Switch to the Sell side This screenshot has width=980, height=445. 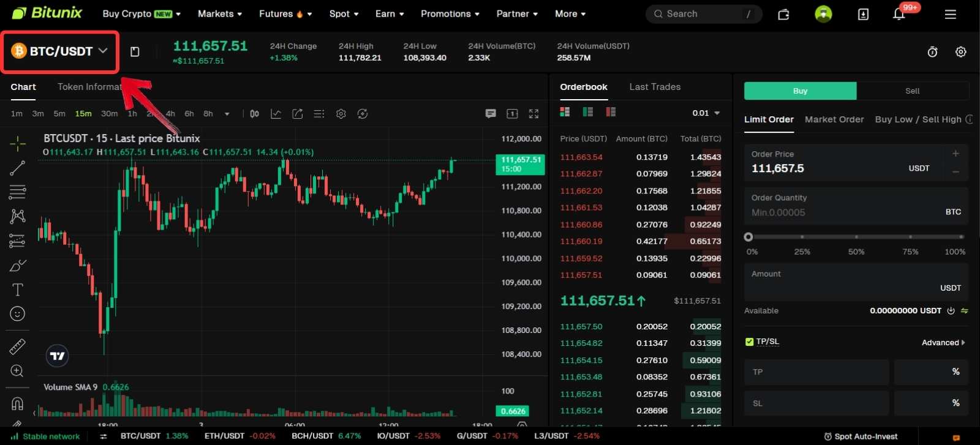pyautogui.click(x=912, y=91)
